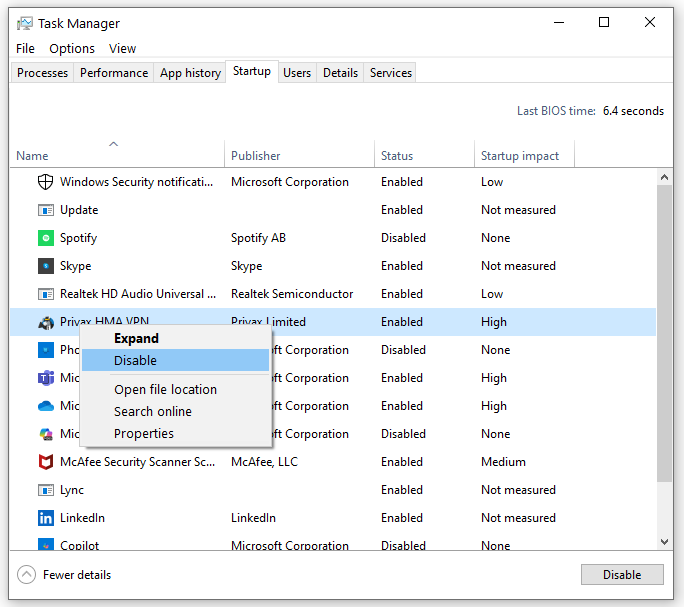Click McAfee, LLC publisher cell
The width and height of the screenshot is (684, 607).
click(x=264, y=462)
